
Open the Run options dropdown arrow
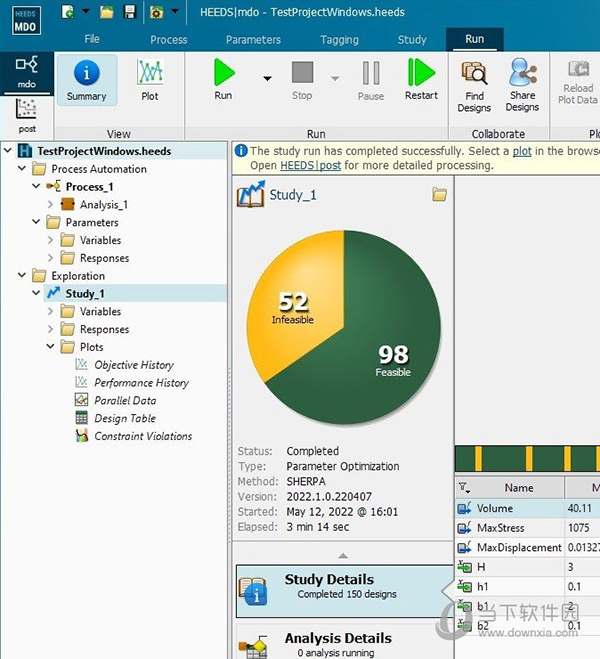pyautogui.click(x=267, y=78)
